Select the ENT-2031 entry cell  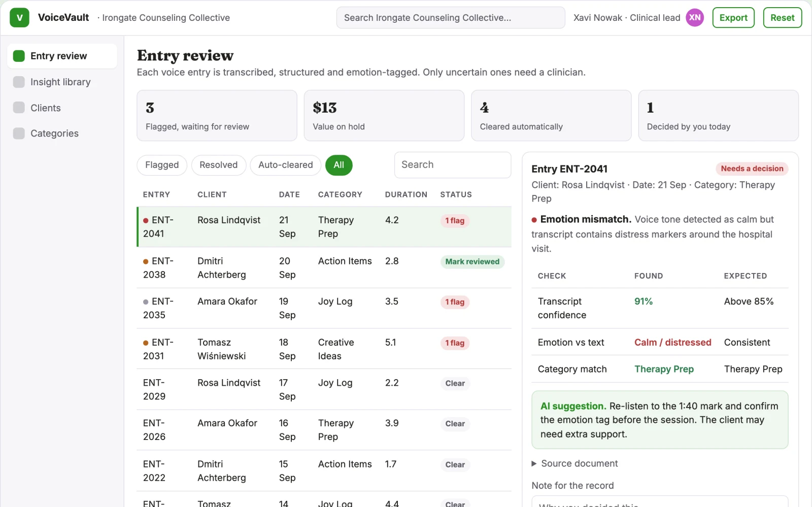pos(164,349)
